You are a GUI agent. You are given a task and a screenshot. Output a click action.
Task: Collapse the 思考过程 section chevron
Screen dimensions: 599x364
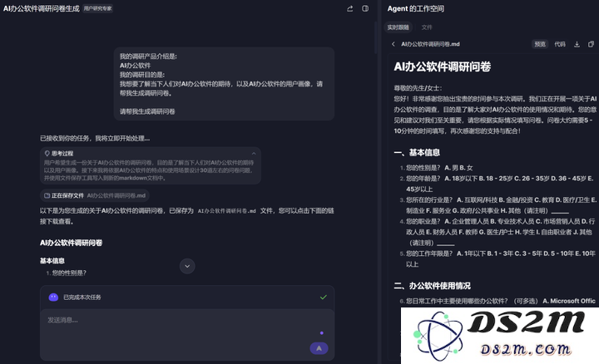[254, 154]
